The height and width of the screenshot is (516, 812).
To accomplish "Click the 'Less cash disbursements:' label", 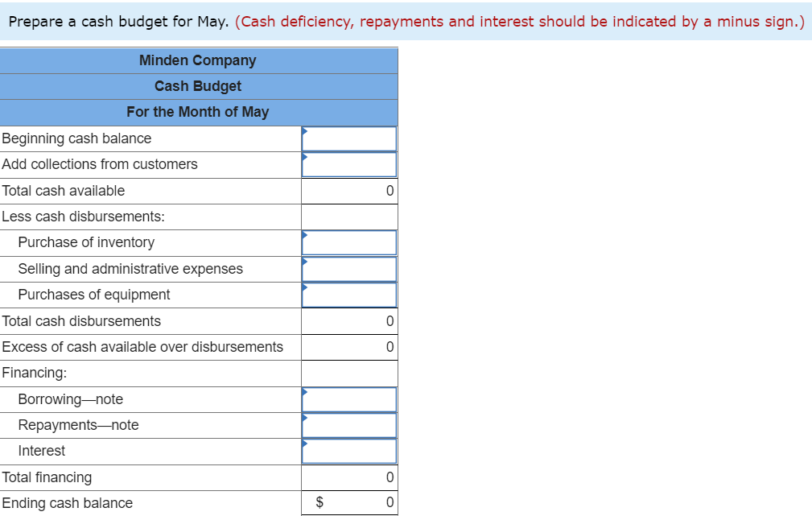I will click(x=84, y=217).
